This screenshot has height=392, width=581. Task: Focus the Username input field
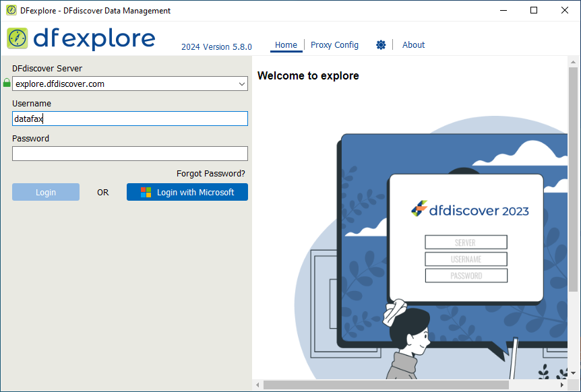pos(130,119)
